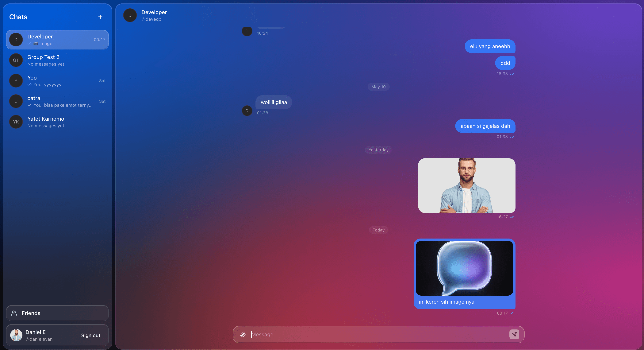Start a new chat with the plus icon
Viewport: 644px width, 350px height.
(100, 17)
